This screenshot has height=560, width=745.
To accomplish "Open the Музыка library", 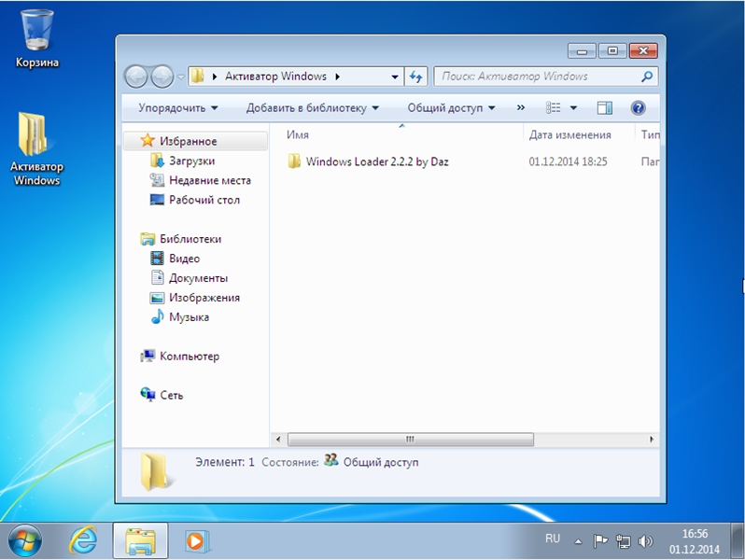I will [x=190, y=316].
